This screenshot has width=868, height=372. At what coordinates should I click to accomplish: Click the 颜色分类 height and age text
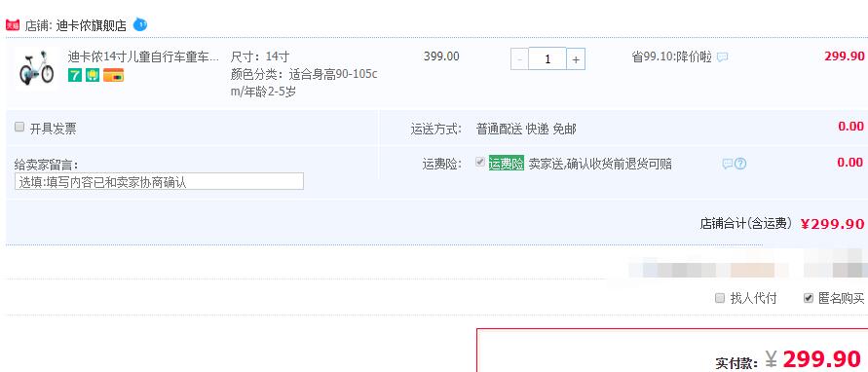[304, 83]
